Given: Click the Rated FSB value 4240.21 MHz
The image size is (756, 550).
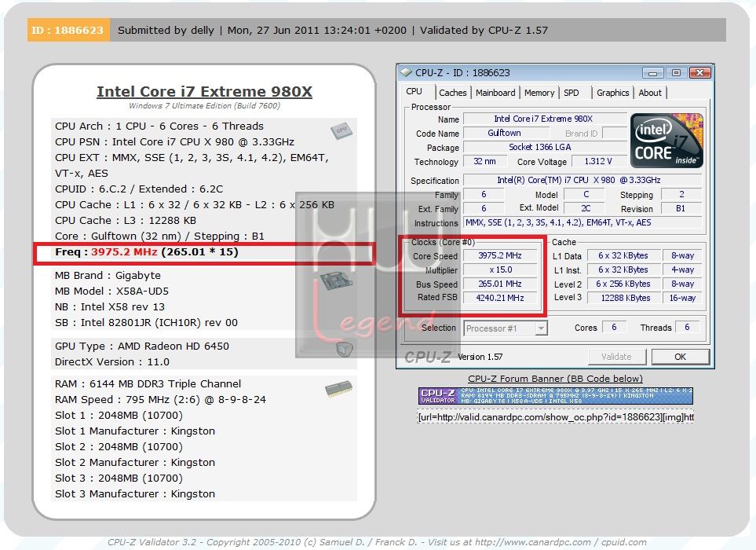Looking at the screenshot, I should [x=500, y=298].
